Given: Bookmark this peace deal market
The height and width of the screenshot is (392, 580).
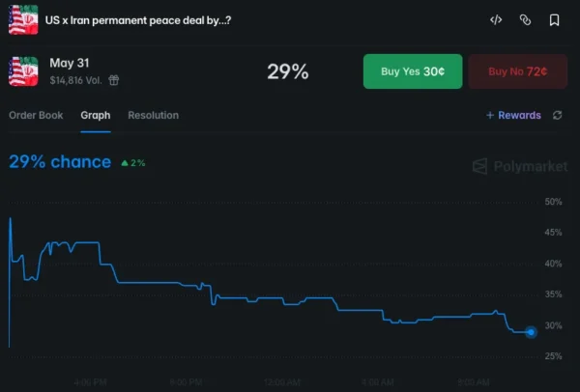Looking at the screenshot, I should 554,19.
